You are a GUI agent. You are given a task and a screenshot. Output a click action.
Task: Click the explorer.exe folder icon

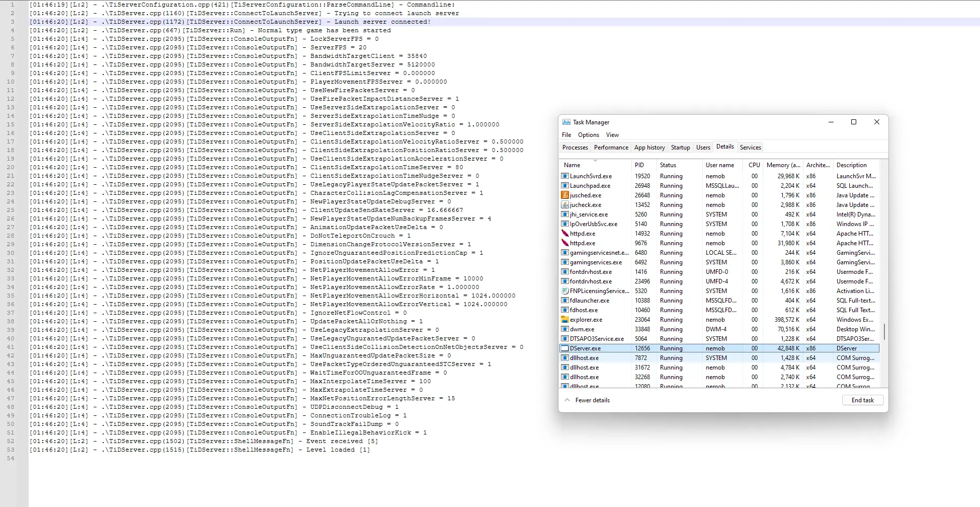point(565,320)
